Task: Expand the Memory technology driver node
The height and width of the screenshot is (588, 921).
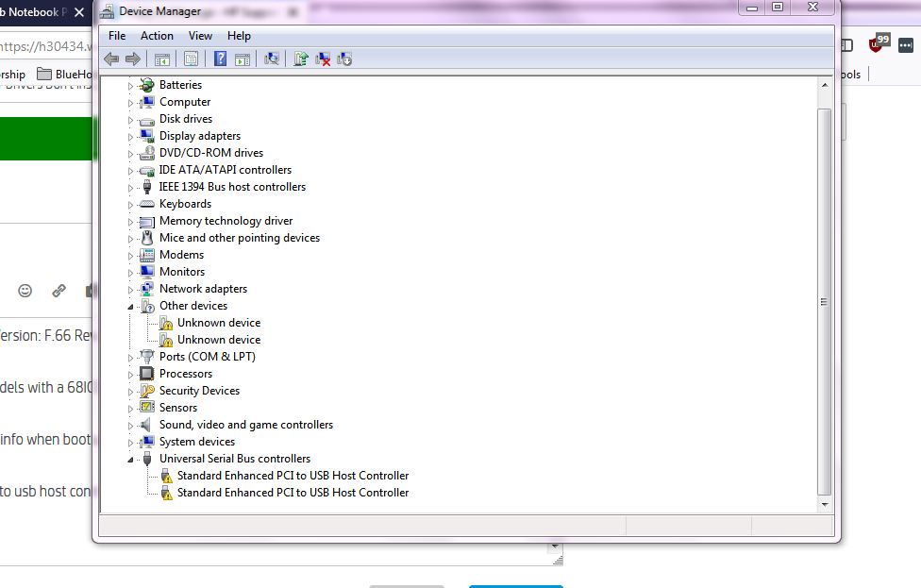Action: pyautogui.click(x=130, y=222)
